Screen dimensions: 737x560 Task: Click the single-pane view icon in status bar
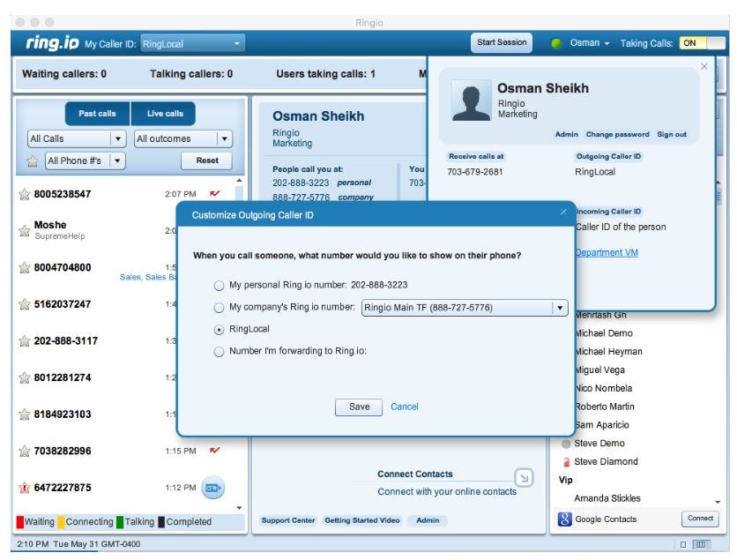point(683,544)
